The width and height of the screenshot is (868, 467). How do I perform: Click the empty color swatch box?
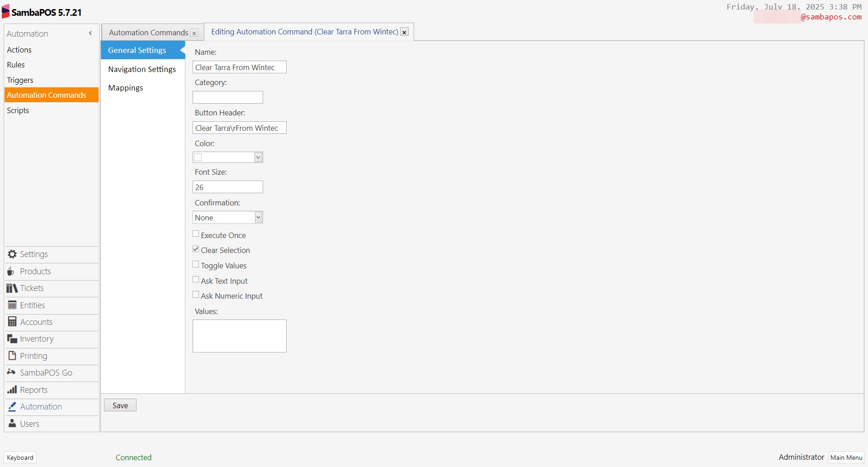pos(198,157)
